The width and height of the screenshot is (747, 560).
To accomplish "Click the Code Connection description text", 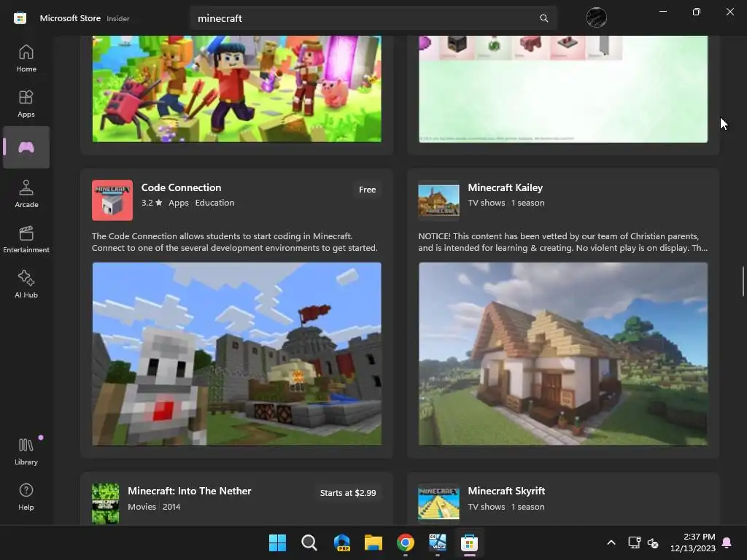I will point(234,242).
